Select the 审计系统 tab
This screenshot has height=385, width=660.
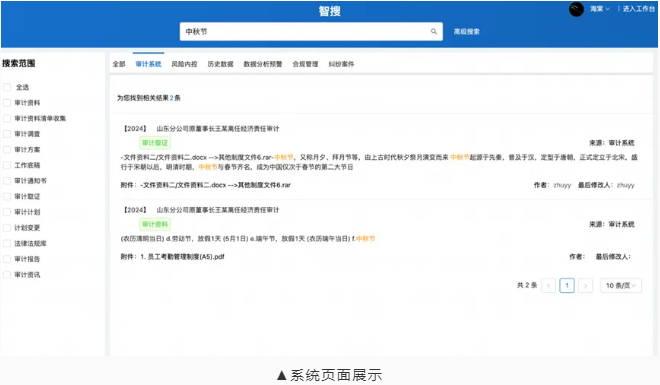pyautogui.click(x=148, y=64)
